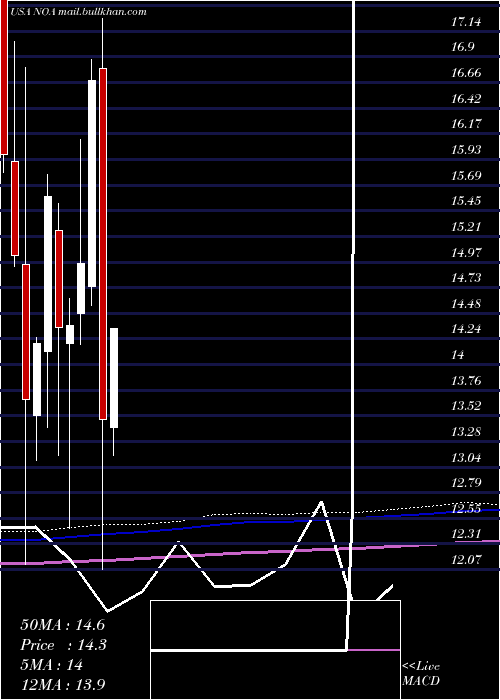The width and height of the screenshot is (500, 700).
Task: Select the 14.73 price axis label
Action: click(466, 278)
